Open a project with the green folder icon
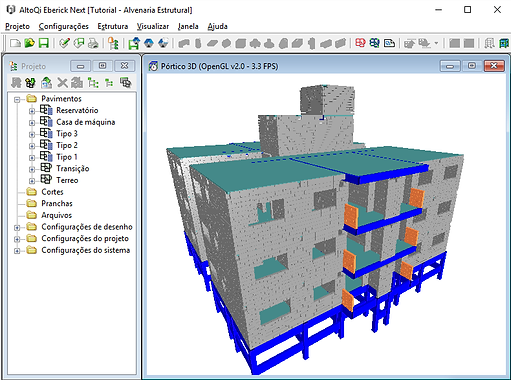The width and height of the screenshot is (511, 380). click(x=29, y=43)
